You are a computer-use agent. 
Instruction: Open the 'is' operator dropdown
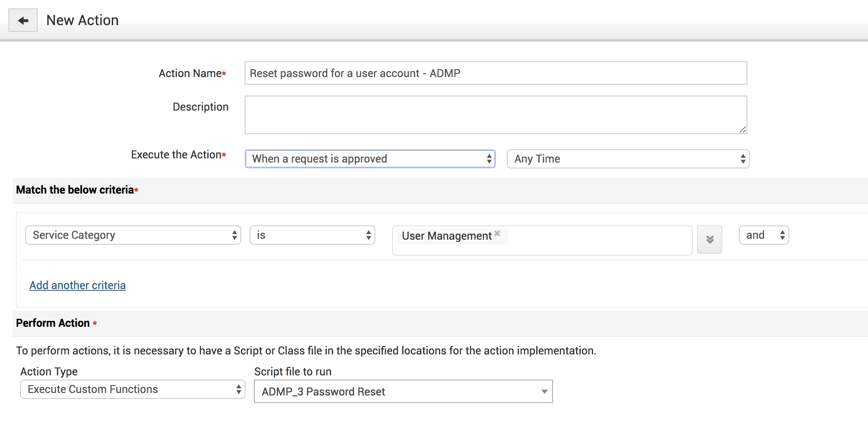tap(312, 235)
